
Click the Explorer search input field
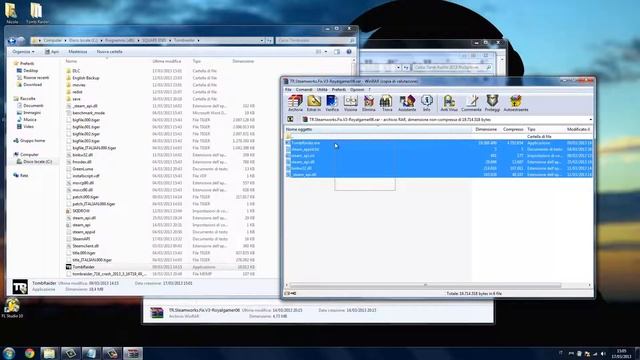[x=315, y=40]
